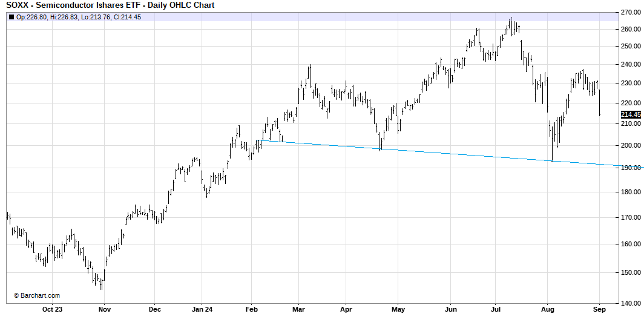Click the 270.00 price axis label
This screenshot has width=644, height=328.
631,12
